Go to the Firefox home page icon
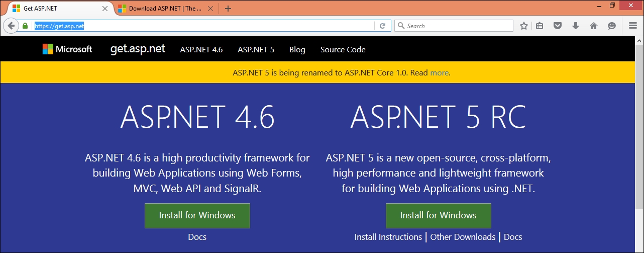Screen dimensions: 644x253 [594, 26]
